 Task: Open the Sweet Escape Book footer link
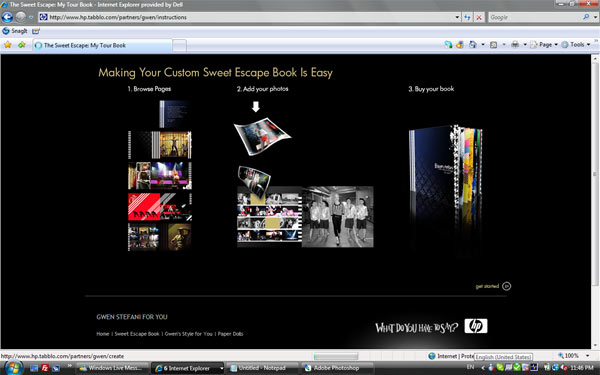click(137, 334)
